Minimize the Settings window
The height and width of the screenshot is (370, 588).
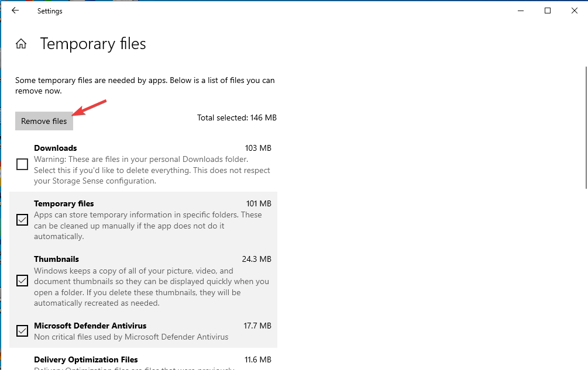tap(521, 11)
